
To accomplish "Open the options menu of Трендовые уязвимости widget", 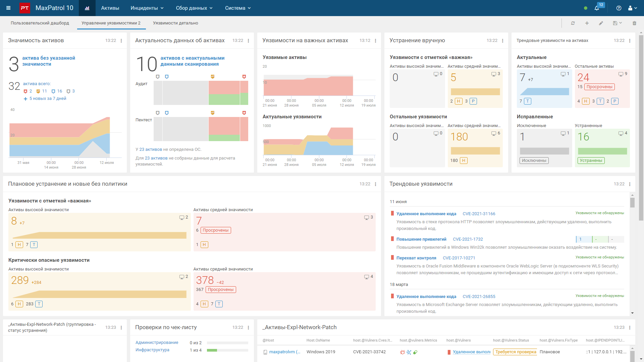I will coord(630,184).
